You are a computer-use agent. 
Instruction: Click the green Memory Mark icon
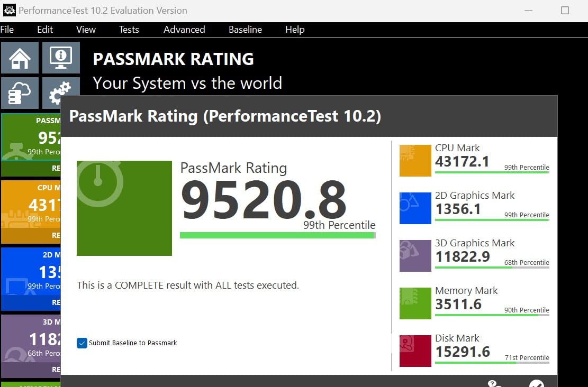pos(415,303)
